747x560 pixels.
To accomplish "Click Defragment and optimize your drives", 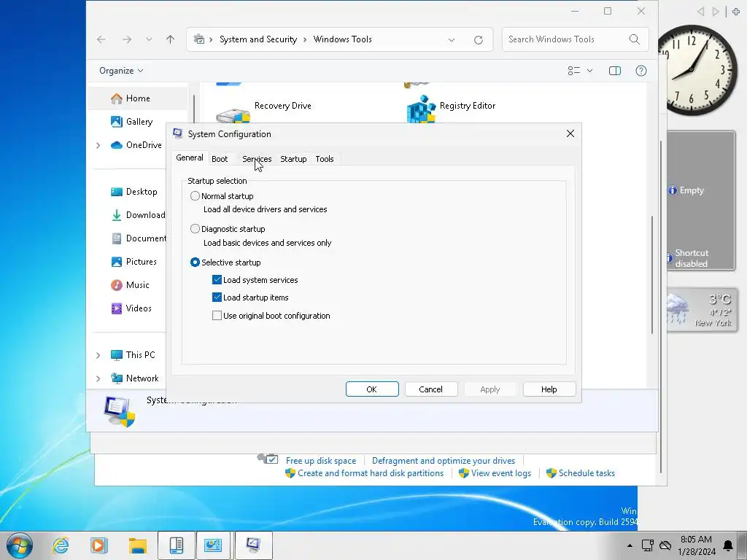I will pos(444,461).
